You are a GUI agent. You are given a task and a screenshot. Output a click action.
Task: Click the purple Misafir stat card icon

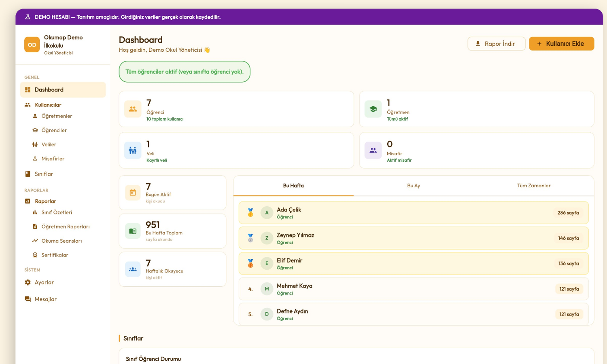point(373,150)
